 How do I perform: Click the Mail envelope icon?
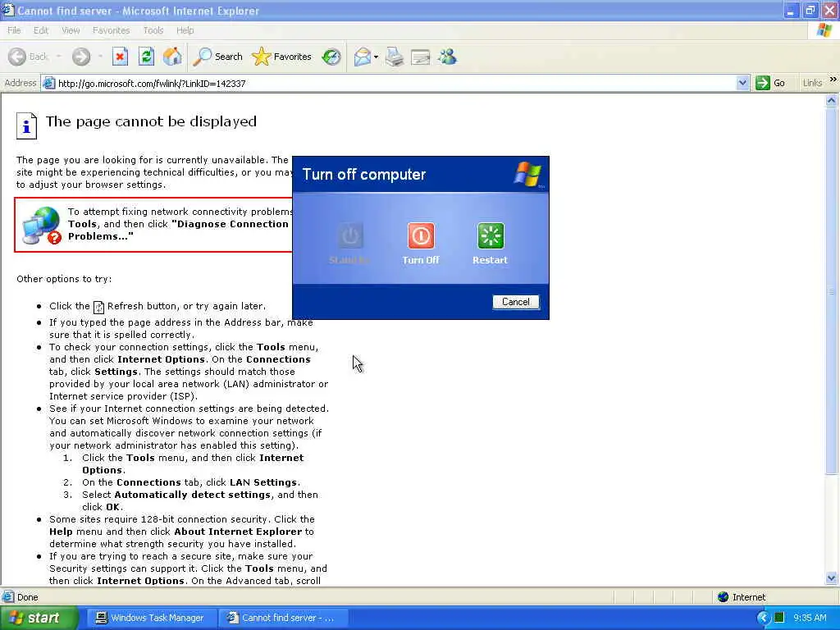pyautogui.click(x=363, y=57)
